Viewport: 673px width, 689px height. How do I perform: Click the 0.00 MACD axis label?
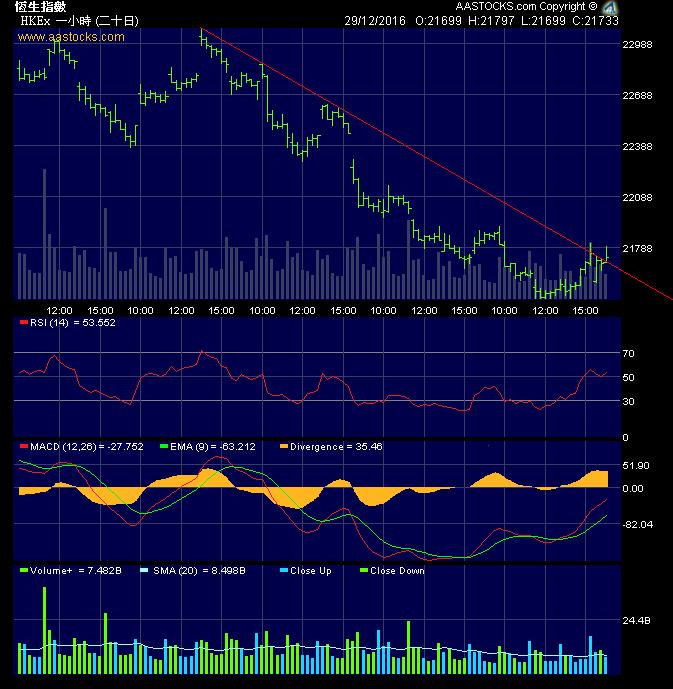[633, 489]
